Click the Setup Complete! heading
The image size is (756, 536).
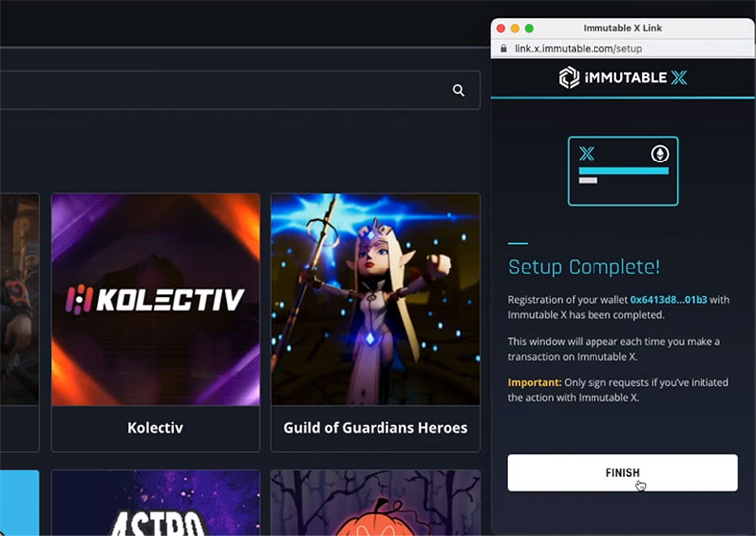pyautogui.click(x=584, y=268)
